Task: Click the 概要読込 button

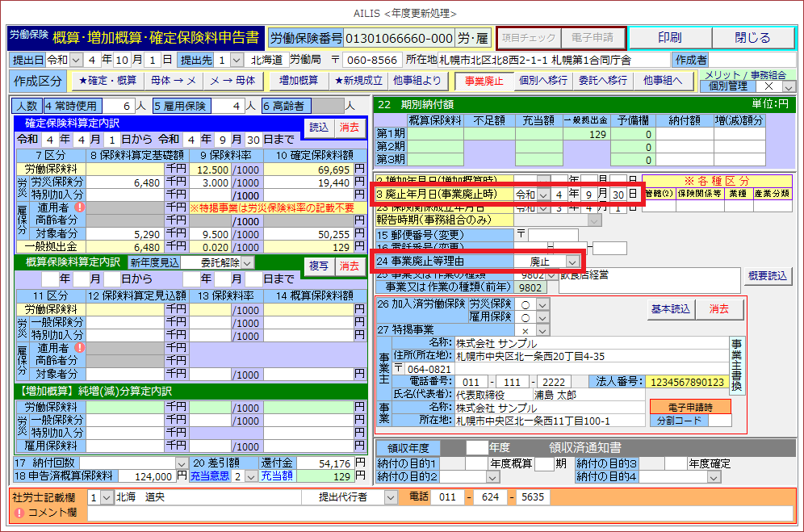Action: pos(766,275)
